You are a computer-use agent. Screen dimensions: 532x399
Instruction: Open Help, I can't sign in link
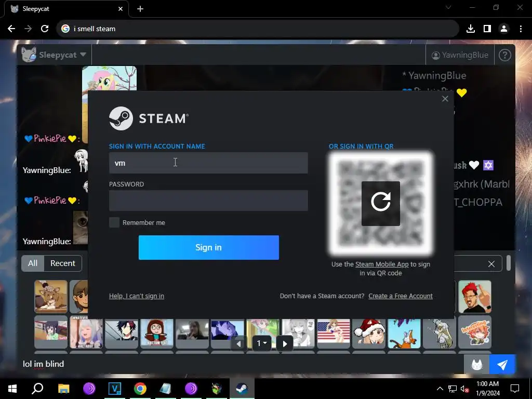(x=137, y=296)
